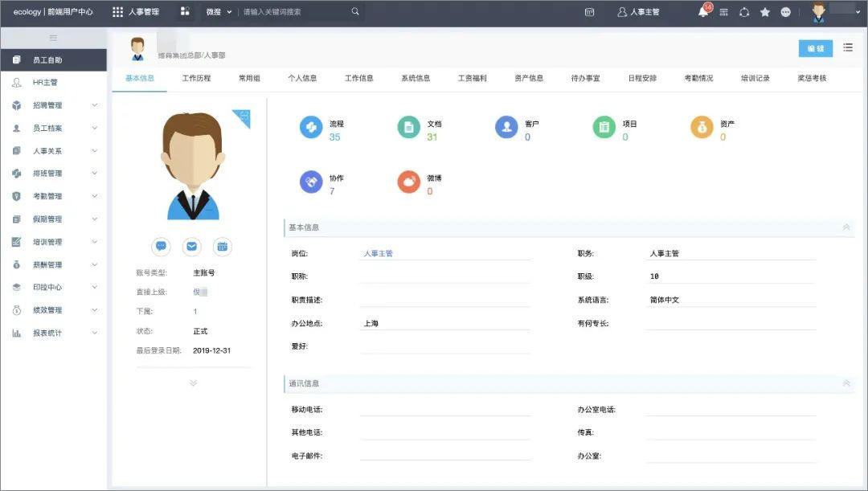Image resolution: width=868 pixels, height=491 pixels.
Task: Expand the 考勤管理 sidebar menu
Action: pyautogui.click(x=48, y=195)
